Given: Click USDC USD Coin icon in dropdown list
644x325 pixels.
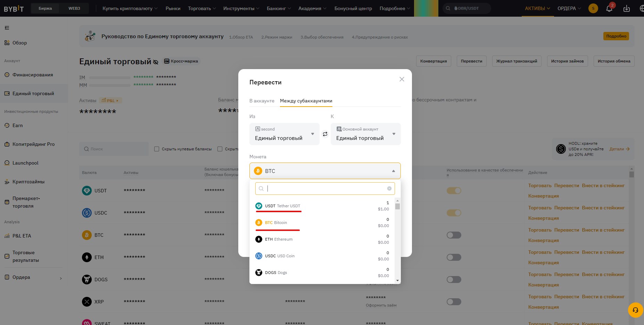Looking at the screenshot, I should tap(259, 256).
